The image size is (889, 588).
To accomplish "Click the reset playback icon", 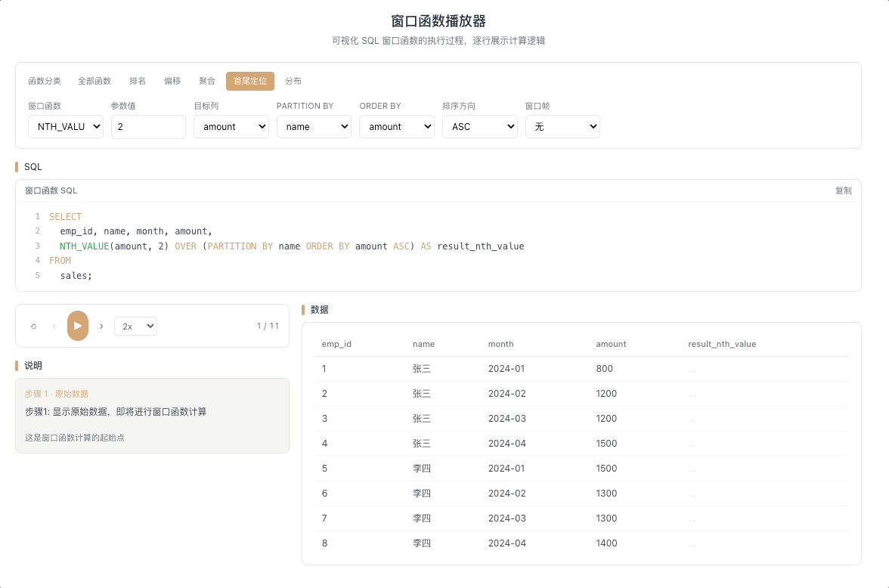I will 33,326.
